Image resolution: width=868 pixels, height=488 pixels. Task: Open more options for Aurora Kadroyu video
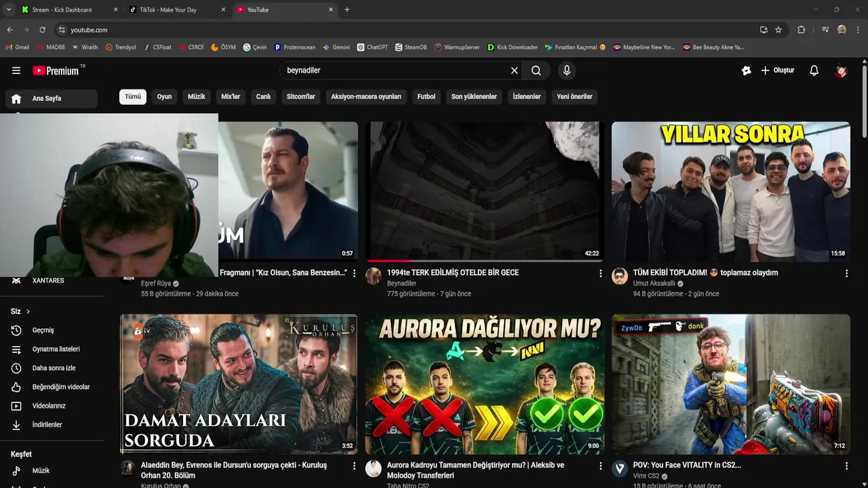[600, 466]
